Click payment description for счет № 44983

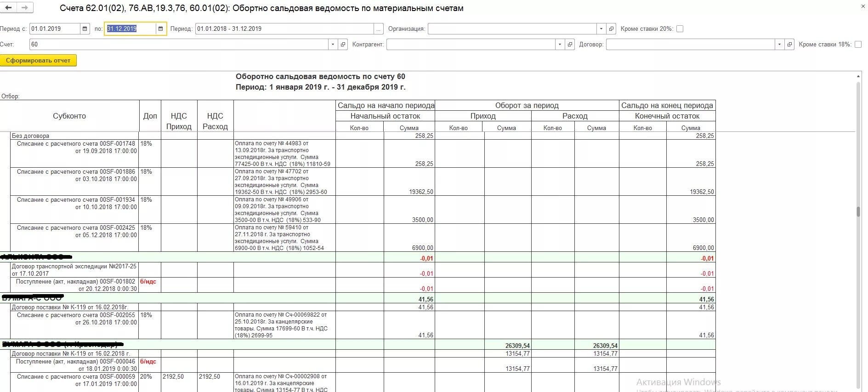[284, 153]
